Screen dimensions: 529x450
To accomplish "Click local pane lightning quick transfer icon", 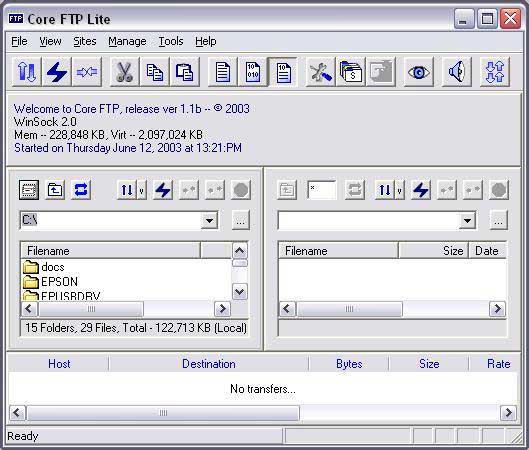I will (163, 190).
